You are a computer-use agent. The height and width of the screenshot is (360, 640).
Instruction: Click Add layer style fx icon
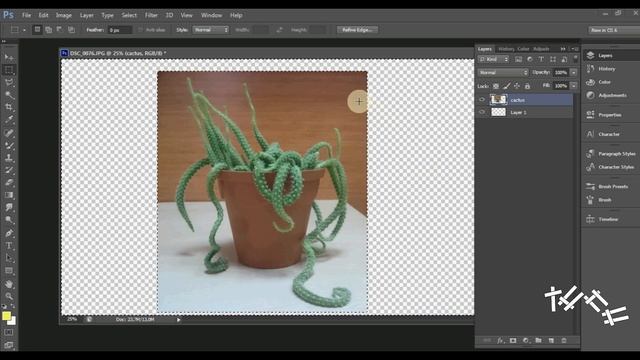[x=500, y=340]
